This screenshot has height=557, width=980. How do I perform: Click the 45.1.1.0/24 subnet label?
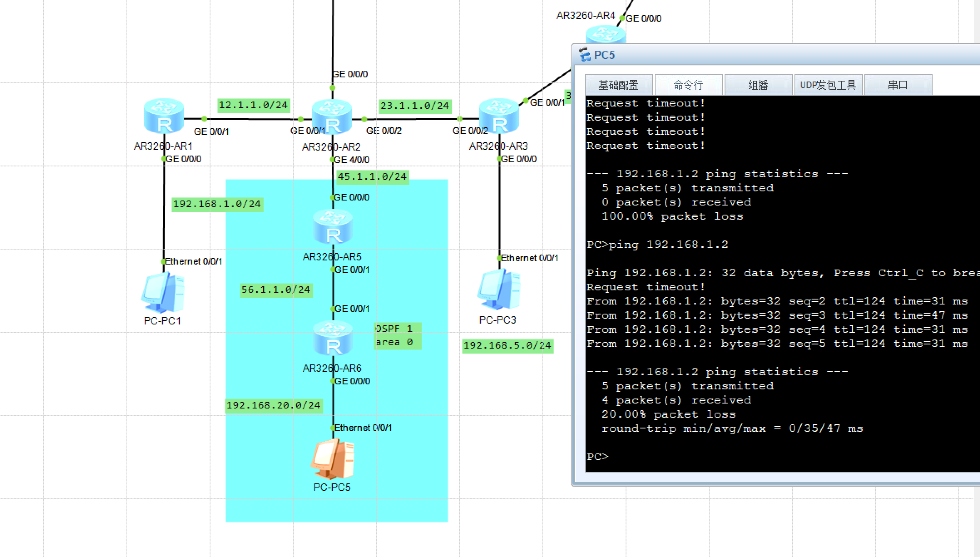(x=372, y=176)
